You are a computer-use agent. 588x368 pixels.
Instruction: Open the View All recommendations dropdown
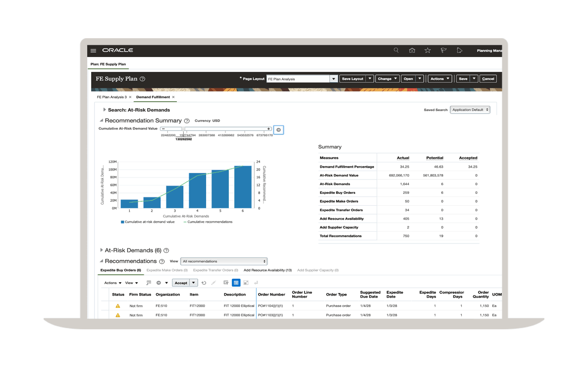(x=224, y=261)
